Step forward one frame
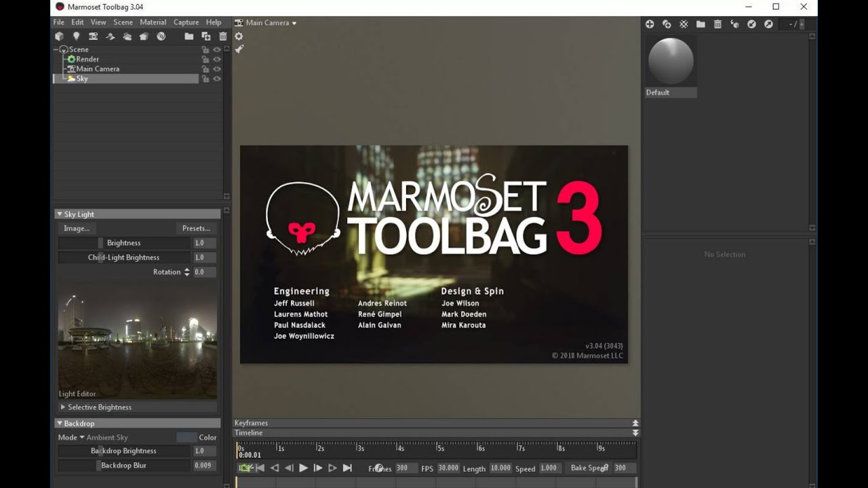Viewport: 868px width, 488px height. click(317, 468)
